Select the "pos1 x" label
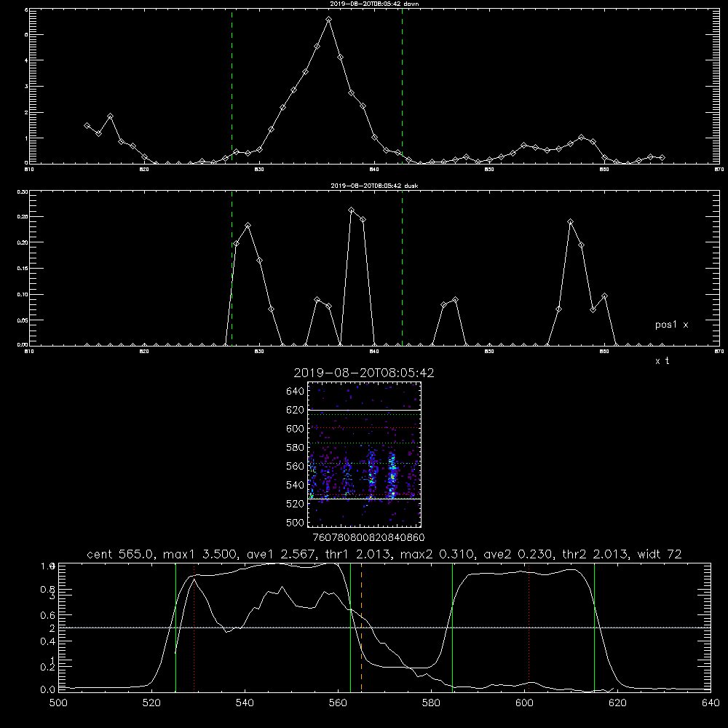The height and width of the screenshot is (728, 728). click(x=671, y=325)
